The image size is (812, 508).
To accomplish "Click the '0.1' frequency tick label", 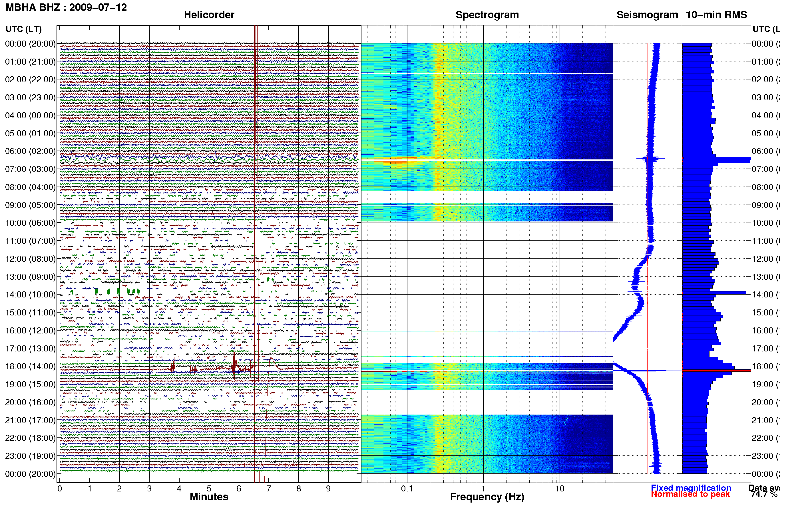I will (x=407, y=489).
